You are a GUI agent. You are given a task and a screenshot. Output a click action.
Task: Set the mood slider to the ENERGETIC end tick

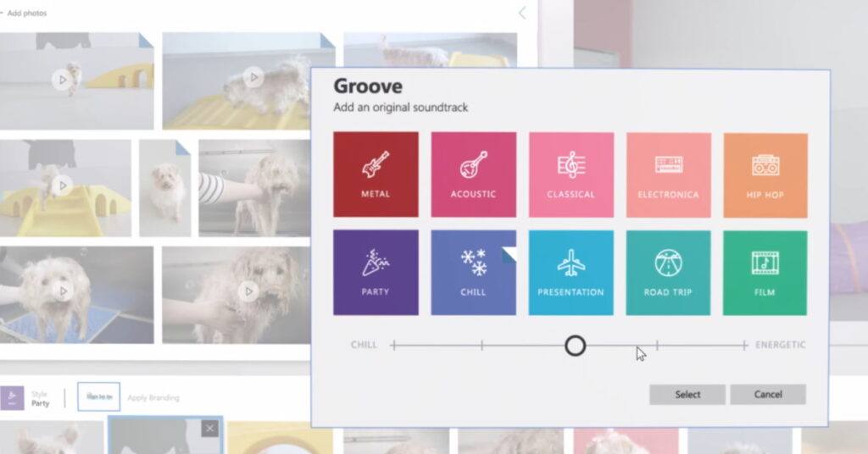(x=744, y=346)
